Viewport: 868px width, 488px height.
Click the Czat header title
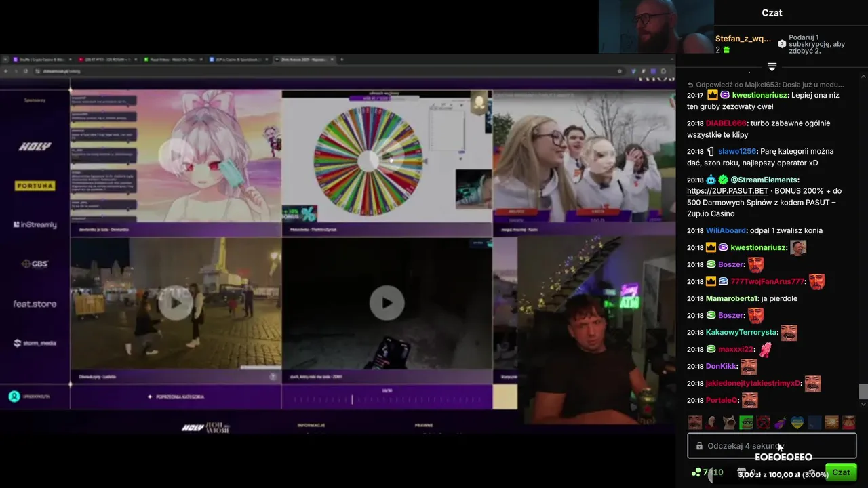coord(772,13)
